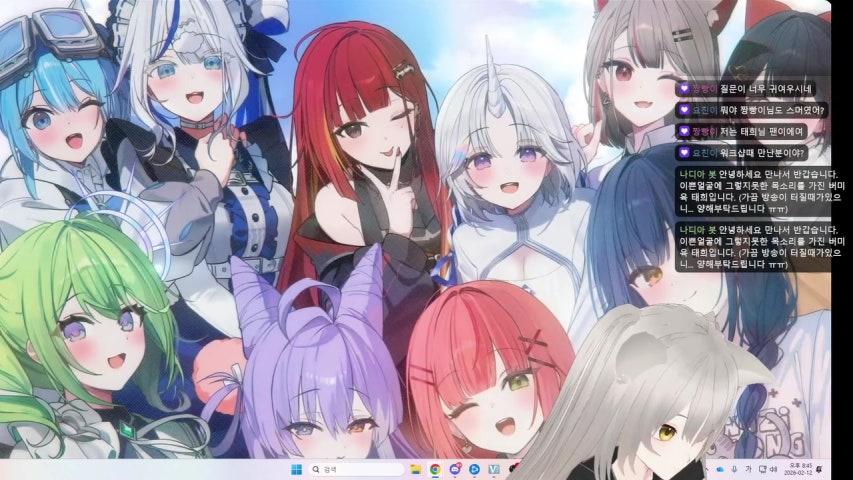
Task: Click the microphone icon in system tray
Action: tap(733, 468)
